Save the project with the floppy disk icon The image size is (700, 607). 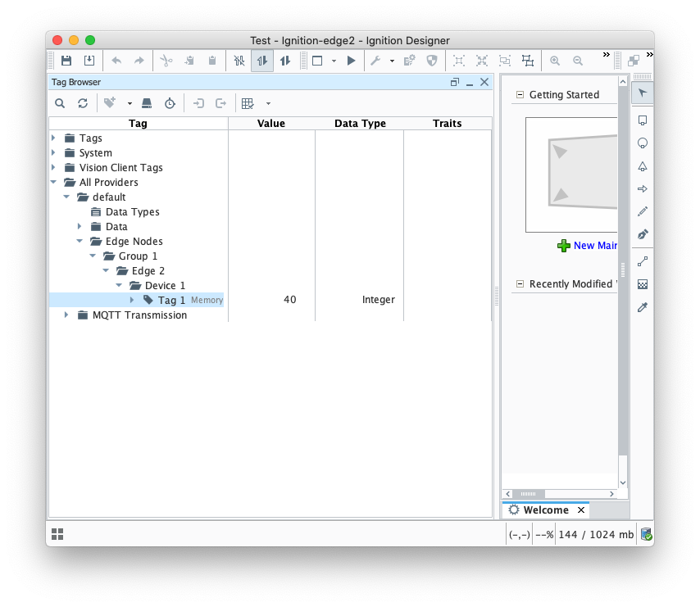point(66,61)
